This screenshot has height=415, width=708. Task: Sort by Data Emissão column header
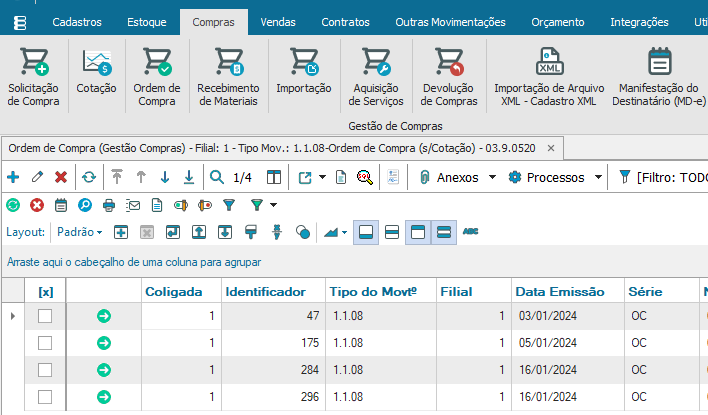(560, 291)
